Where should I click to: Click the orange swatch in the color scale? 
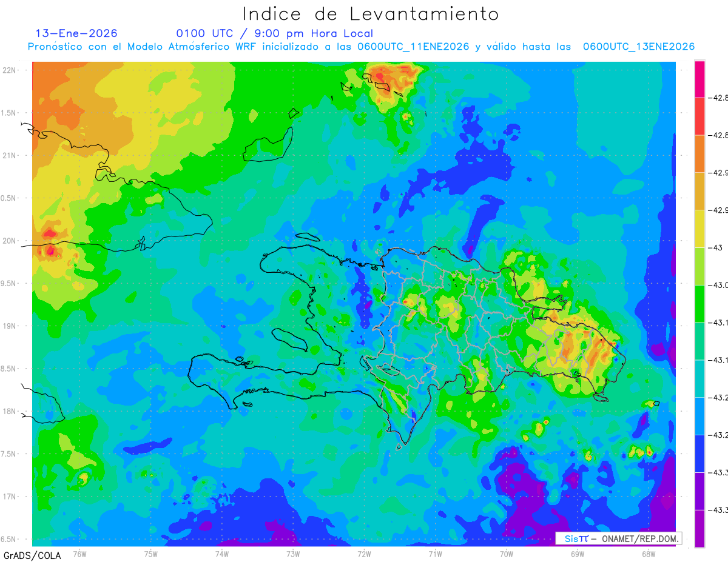tap(699, 154)
